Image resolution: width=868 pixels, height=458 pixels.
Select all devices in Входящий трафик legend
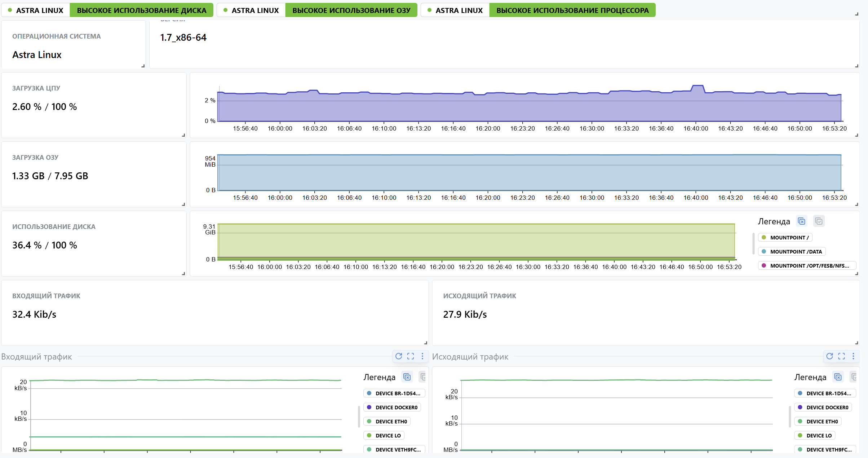click(423, 377)
